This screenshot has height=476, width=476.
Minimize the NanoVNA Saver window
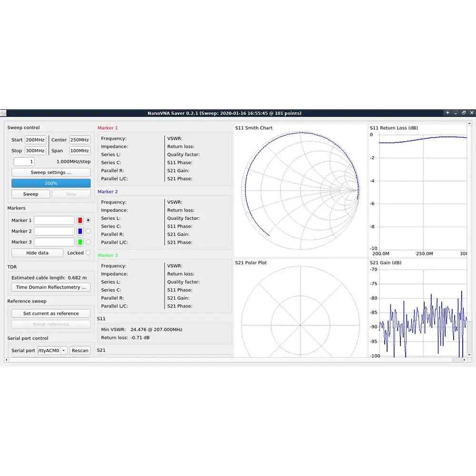point(456,113)
